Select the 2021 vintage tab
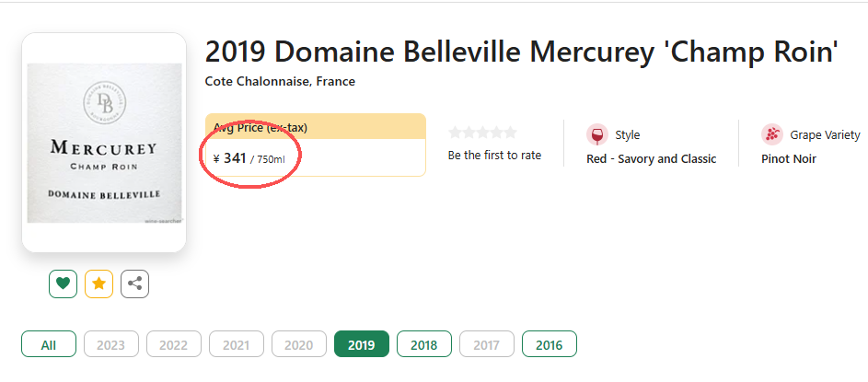Image resolution: width=868 pixels, height=382 pixels. pos(236,345)
